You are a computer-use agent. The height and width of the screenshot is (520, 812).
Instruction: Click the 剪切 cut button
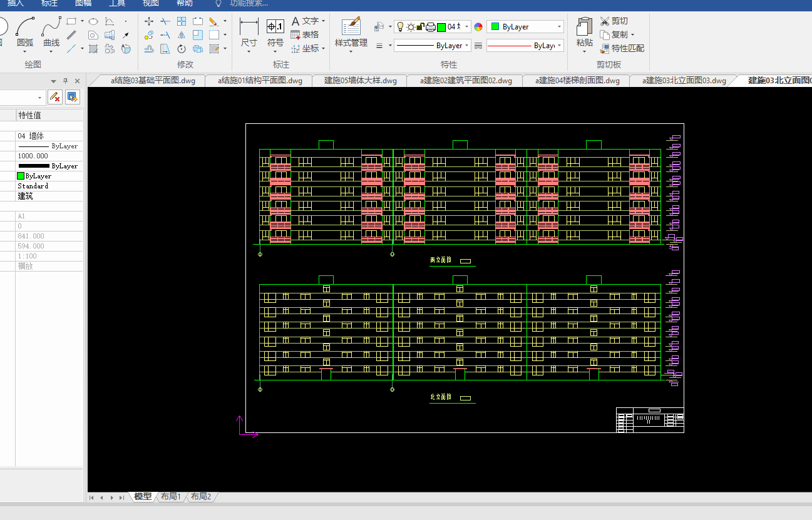[x=614, y=21]
